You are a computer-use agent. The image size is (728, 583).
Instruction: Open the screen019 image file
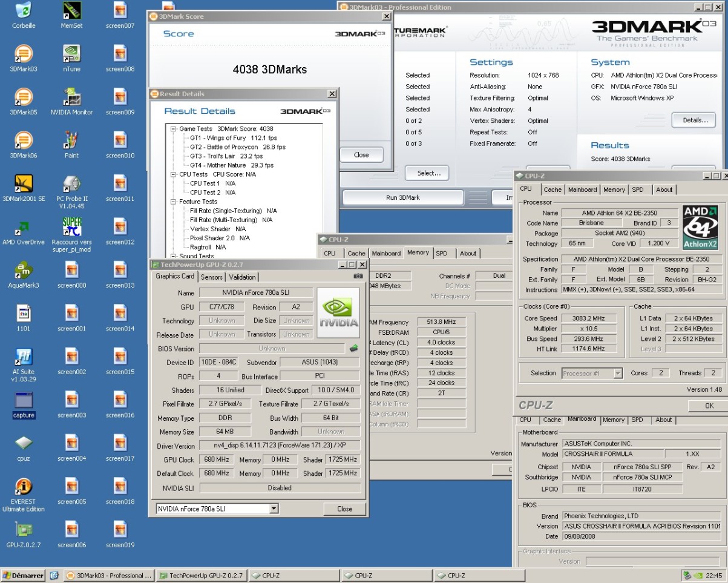[x=120, y=530]
